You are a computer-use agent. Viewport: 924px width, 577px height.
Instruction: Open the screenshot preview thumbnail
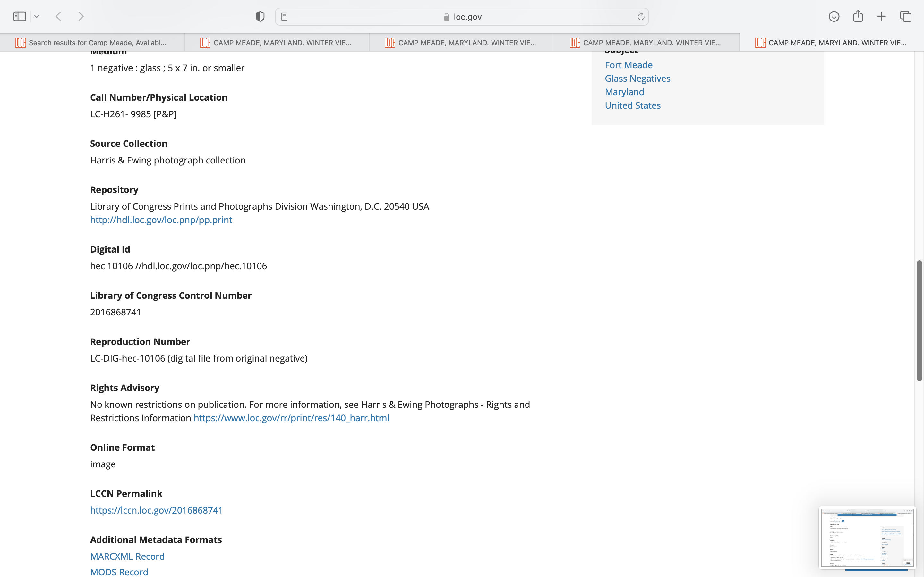pos(867,537)
